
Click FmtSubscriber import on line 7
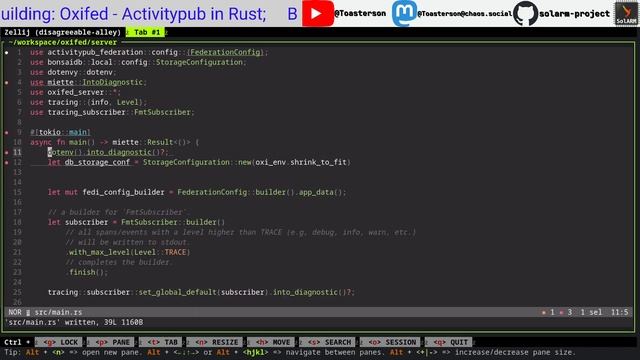[162, 112]
